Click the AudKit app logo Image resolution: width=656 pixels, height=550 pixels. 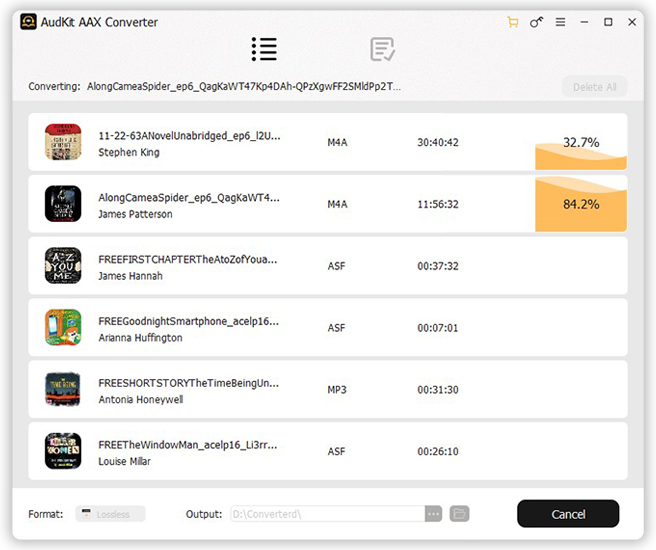(x=28, y=22)
